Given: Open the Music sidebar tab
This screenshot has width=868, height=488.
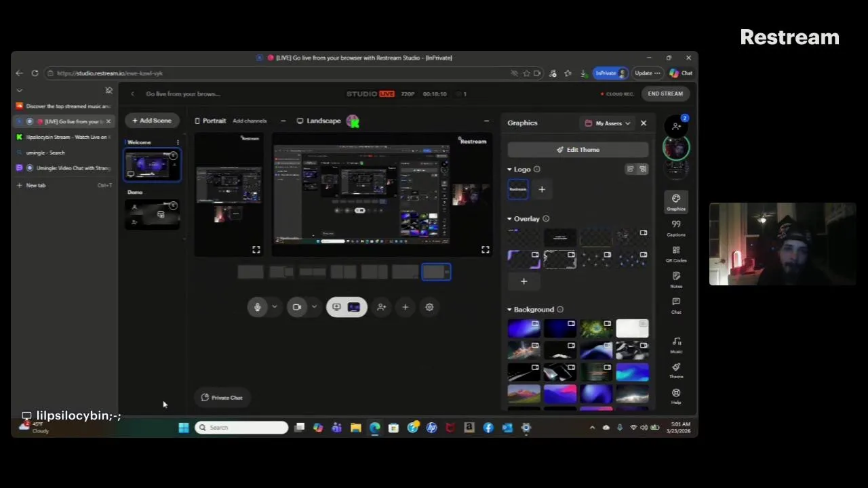Looking at the screenshot, I should [x=676, y=345].
